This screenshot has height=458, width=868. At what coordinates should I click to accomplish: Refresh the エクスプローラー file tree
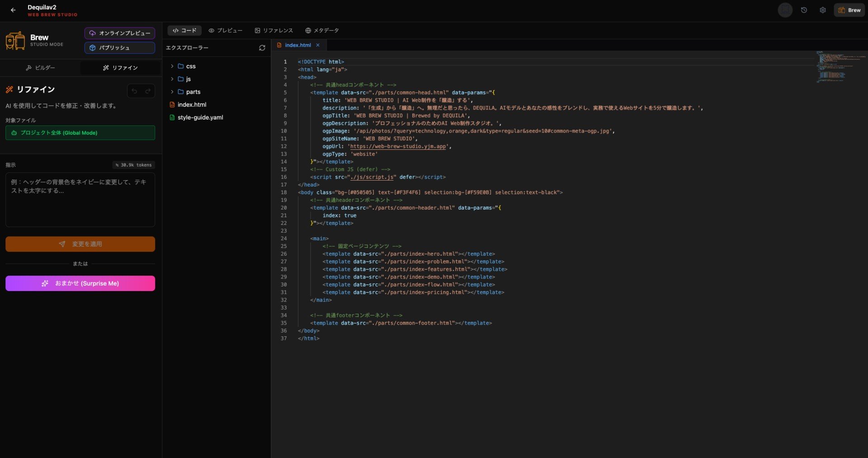(x=262, y=48)
